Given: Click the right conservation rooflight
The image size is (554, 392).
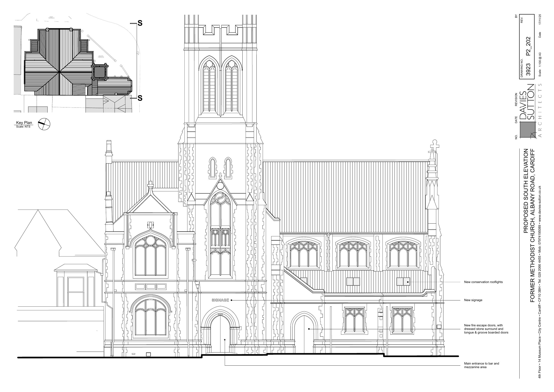Looking at the screenshot, I should [x=403, y=281].
